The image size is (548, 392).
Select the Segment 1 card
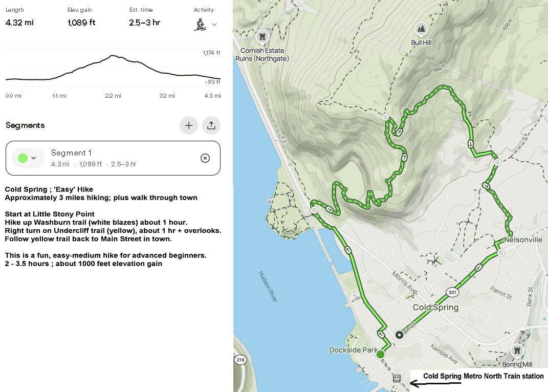click(113, 158)
